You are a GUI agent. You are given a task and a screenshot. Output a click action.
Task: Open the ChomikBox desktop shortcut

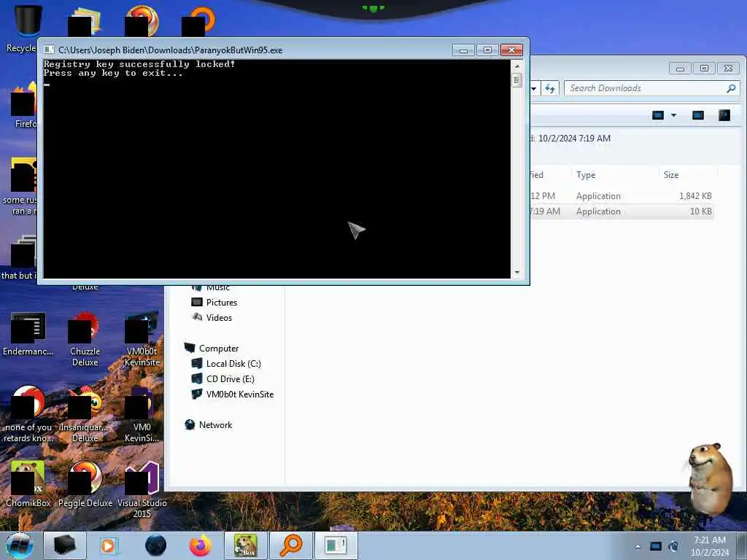coord(28,484)
